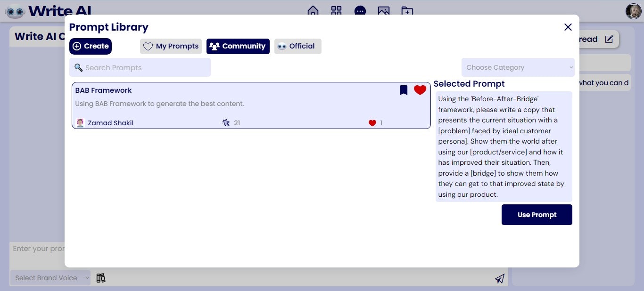Open the Choose Category dropdown
The image size is (644, 291).
pyautogui.click(x=517, y=67)
